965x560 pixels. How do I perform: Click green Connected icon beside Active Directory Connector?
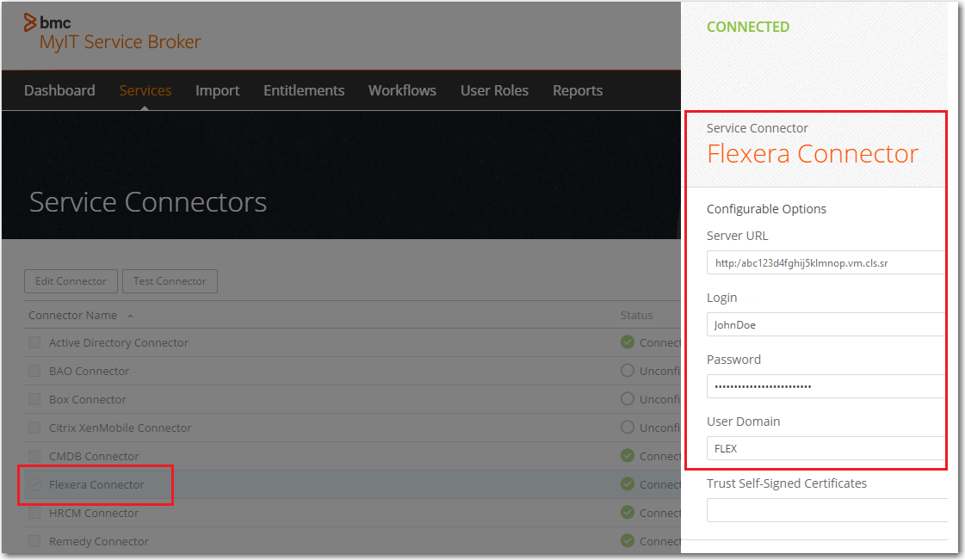click(x=628, y=342)
